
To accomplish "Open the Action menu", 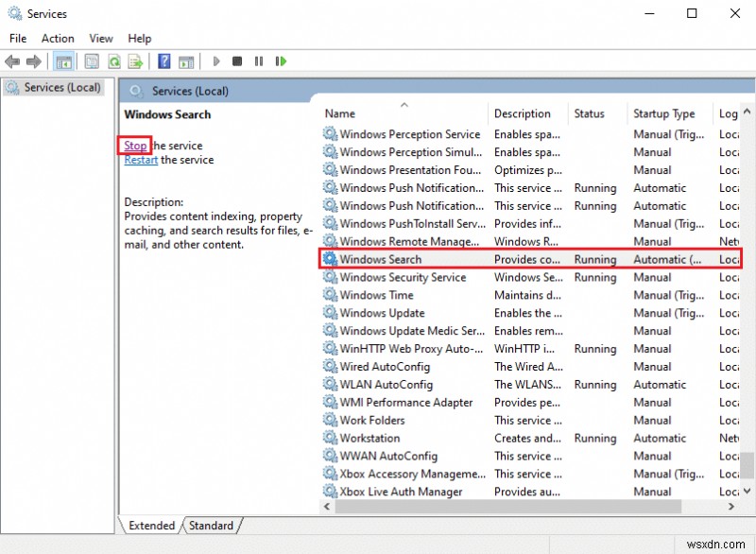I will point(58,38).
